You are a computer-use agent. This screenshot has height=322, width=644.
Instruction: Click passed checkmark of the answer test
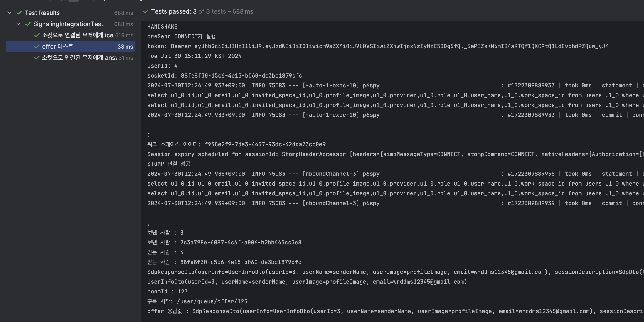click(37, 58)
